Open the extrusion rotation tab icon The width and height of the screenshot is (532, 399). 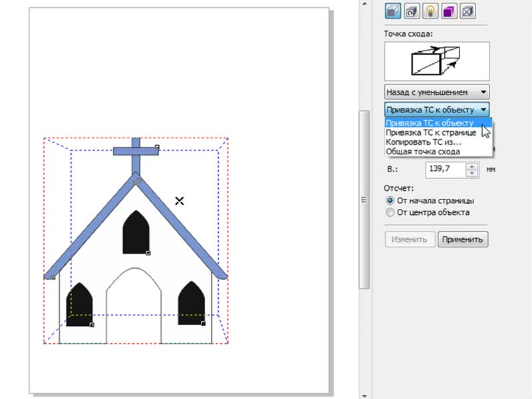point(412,10)
